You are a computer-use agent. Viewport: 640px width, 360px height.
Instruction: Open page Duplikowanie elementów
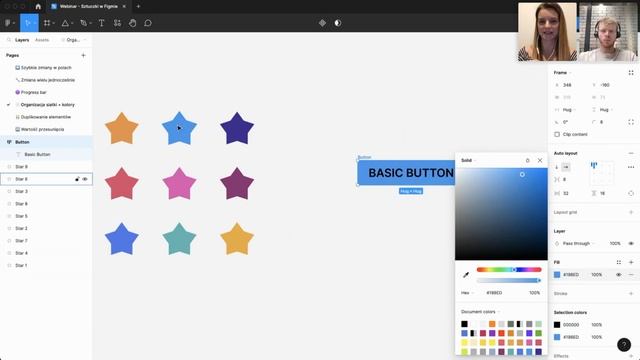tap(46, 117)
